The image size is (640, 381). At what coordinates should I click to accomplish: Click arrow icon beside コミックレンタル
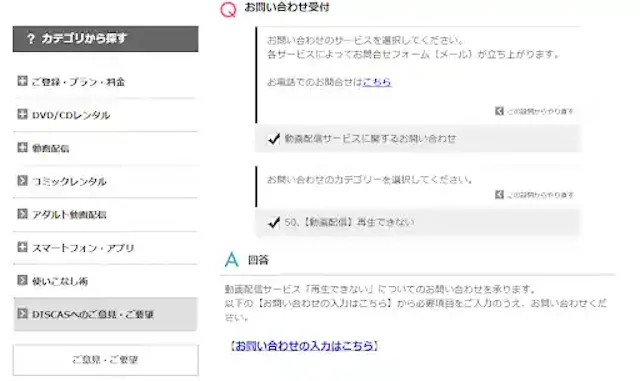22,180
